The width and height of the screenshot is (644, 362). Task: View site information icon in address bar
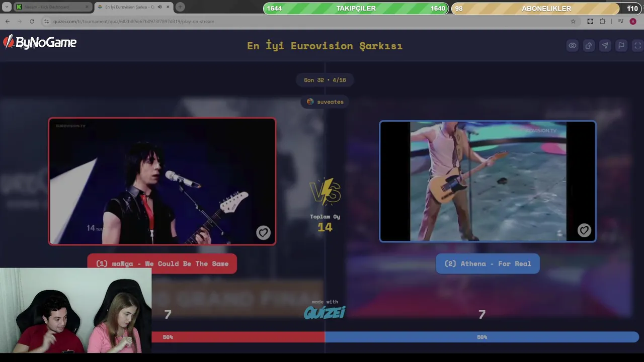pos(46,21)
